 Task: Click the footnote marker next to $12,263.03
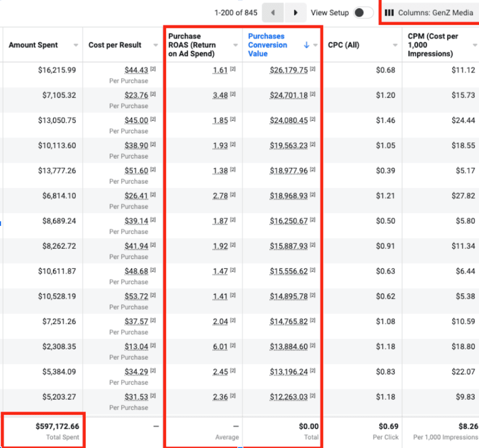[313, 397]
